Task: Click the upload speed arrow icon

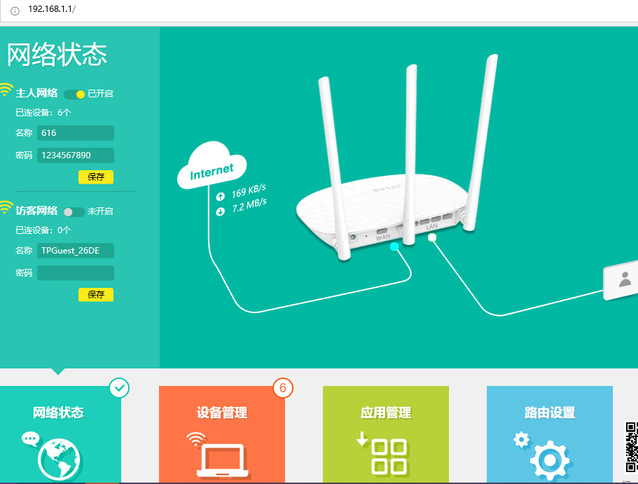Action: click(220, 197)
